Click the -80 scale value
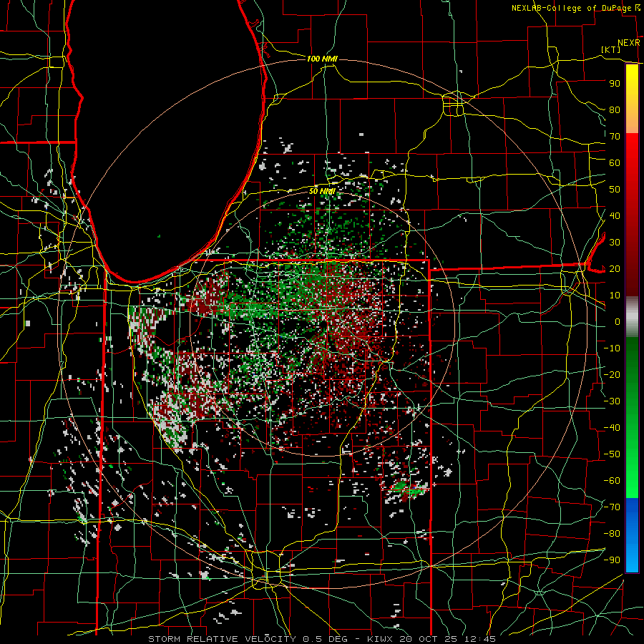Screen dimensions: 644x644 coord(612,534)
